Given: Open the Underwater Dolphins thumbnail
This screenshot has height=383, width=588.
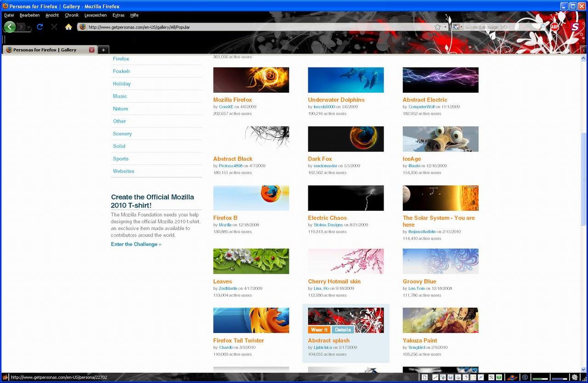Looking at the screenshot, I should (346, 80).
